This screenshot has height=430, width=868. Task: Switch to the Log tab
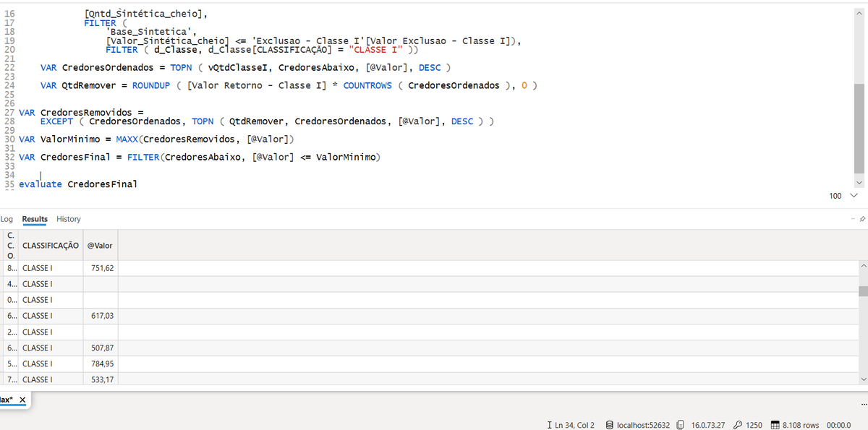point(7,219)
